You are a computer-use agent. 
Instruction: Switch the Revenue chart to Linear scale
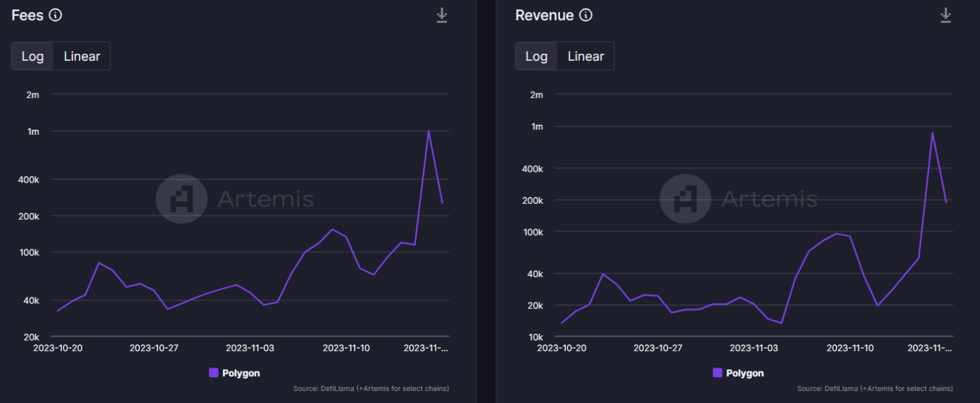click(x=586, y=56)
